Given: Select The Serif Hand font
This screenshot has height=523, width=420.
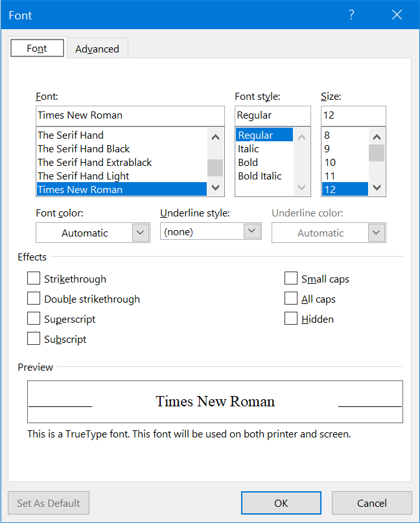Looking at the screenshot, I should tap(122, 135).
